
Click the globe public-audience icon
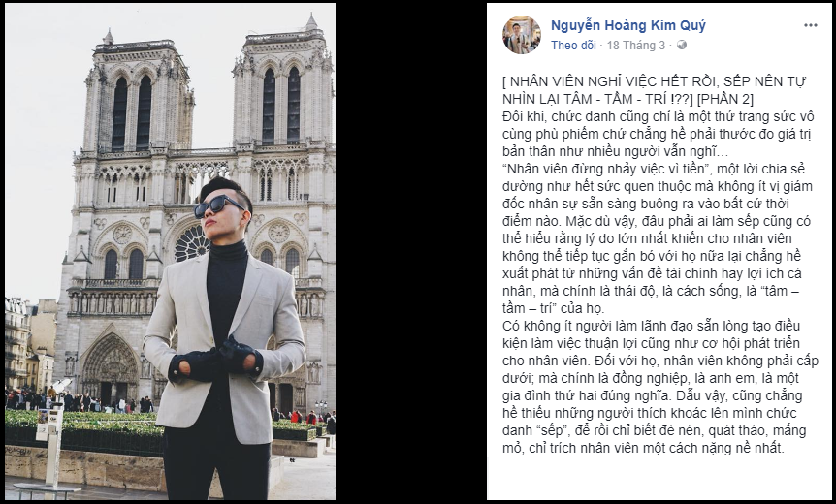682,46
